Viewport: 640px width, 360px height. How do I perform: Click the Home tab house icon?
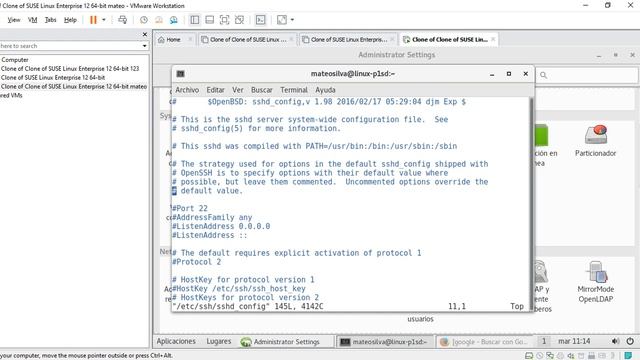click(161, 40)
